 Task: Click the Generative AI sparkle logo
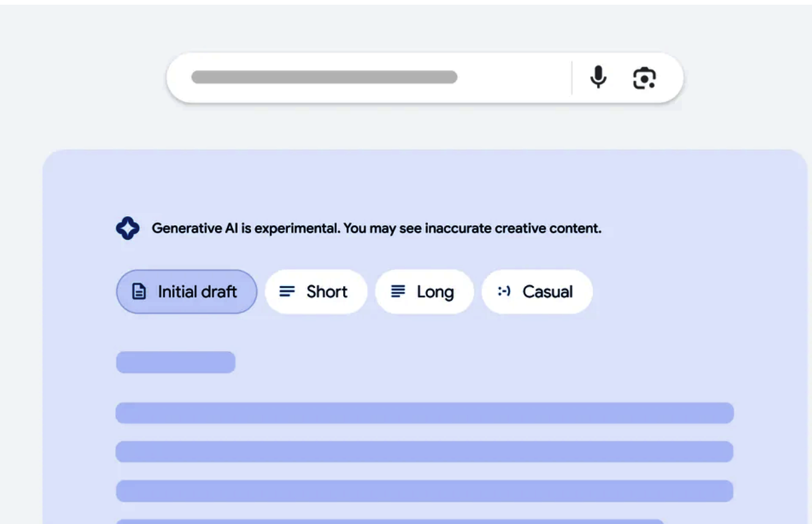click(128, 229)
